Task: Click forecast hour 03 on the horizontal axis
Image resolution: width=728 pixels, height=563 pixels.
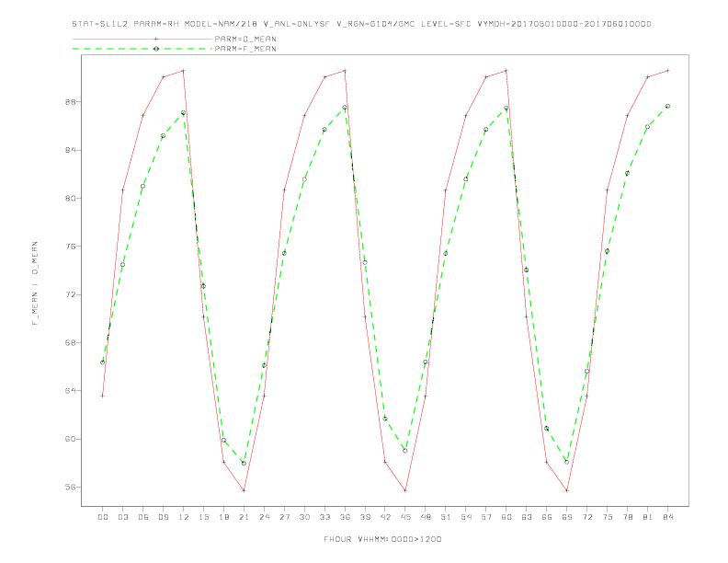Action: 122,517
